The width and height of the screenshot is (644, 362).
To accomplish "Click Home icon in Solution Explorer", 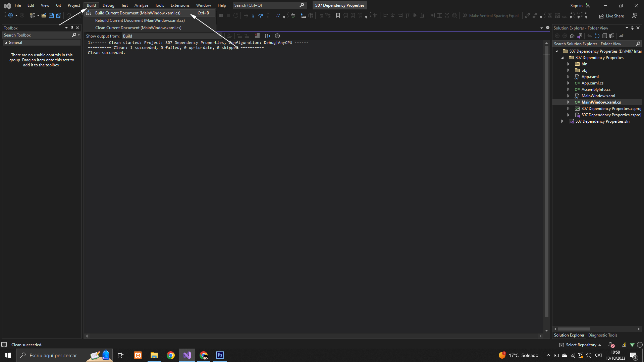I will [x=572, y=36].
